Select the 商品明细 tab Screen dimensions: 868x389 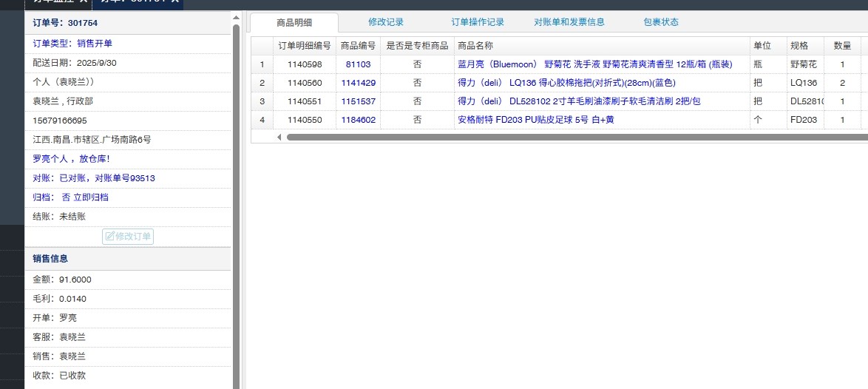pos(294,23)
